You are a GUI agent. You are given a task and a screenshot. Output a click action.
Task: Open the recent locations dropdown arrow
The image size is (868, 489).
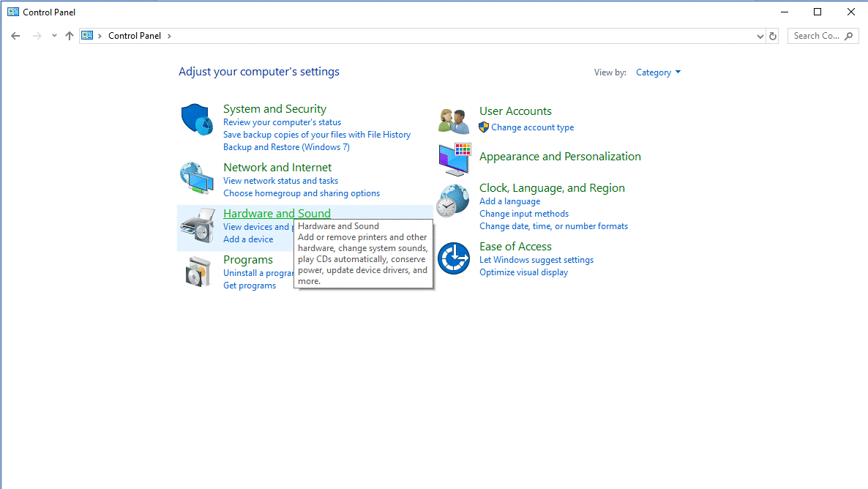click(54, 36)
